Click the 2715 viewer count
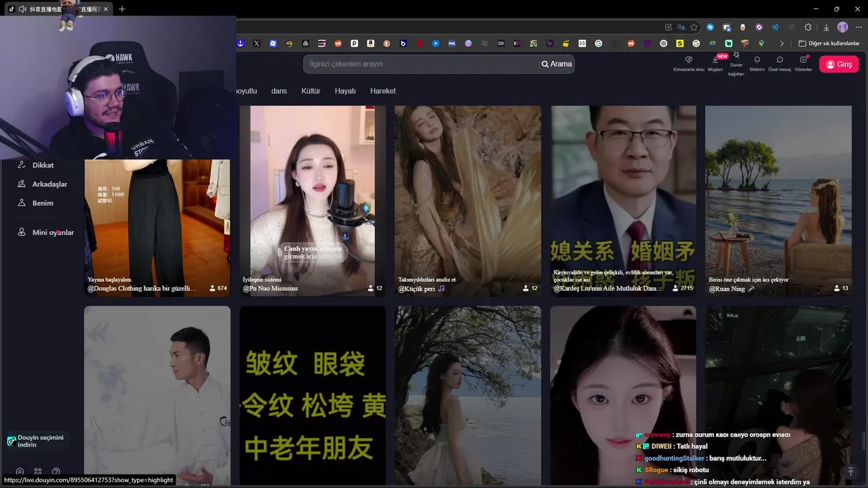868x488 pixels. [x=682, y=288]
